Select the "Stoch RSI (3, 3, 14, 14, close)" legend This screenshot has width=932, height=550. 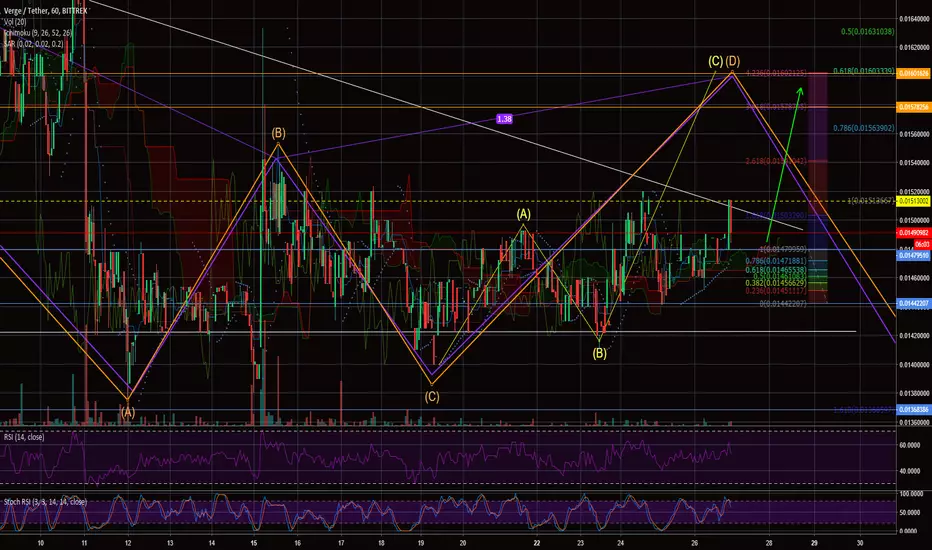46,502
